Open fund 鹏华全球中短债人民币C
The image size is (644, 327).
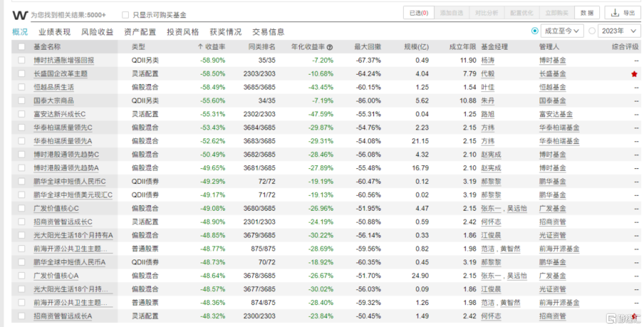[69, 181]
